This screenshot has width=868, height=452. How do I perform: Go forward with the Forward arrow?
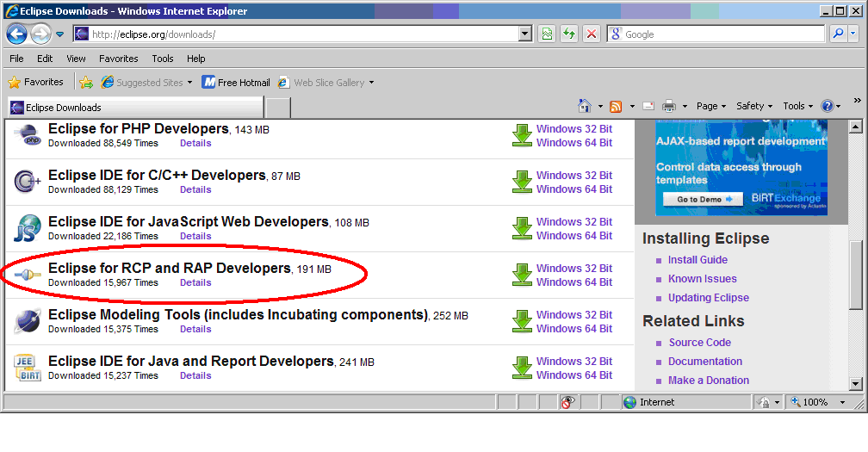click(x=40, y=34)
